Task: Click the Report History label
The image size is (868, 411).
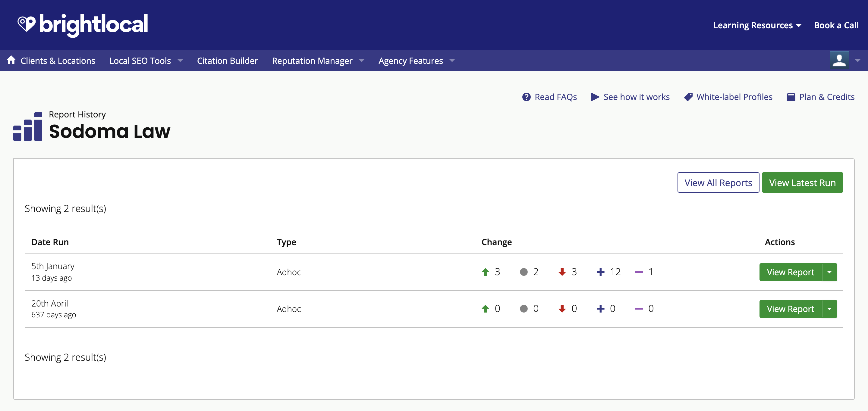Action: (77, 114)
